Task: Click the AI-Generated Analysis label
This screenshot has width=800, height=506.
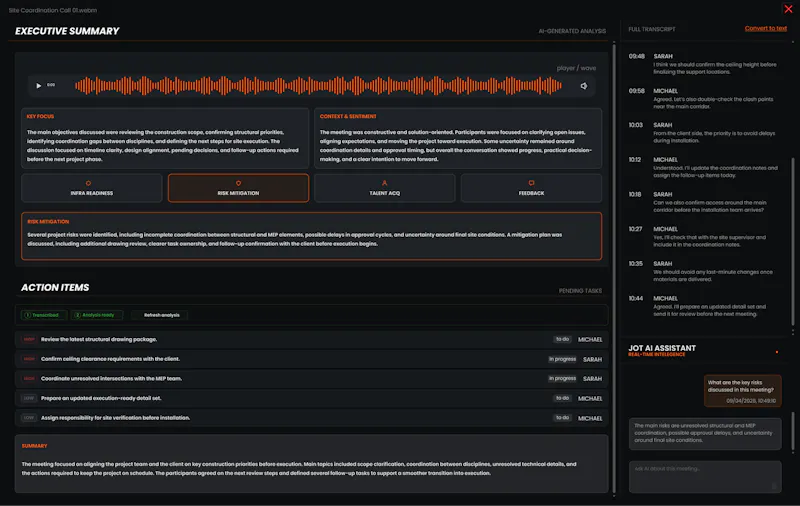Action: coord(572,31)
